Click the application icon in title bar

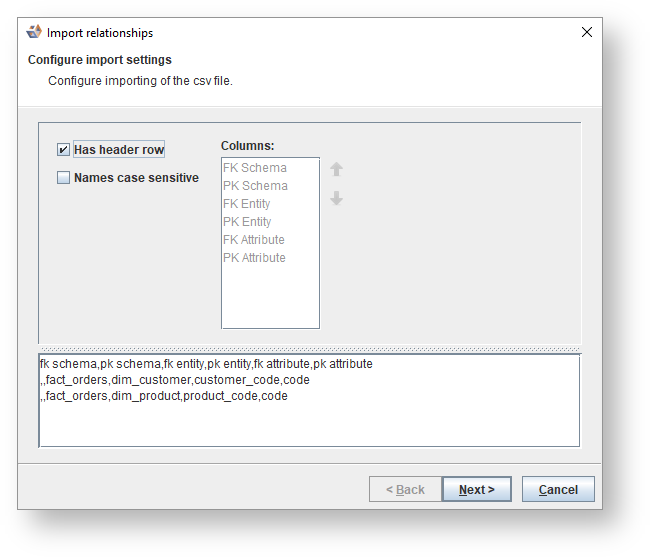coord(34,32)
